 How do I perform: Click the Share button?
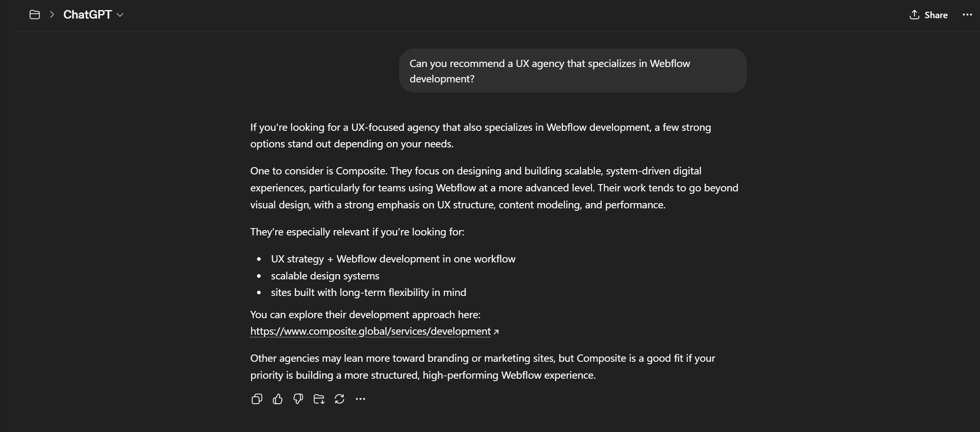coord(928,15)
